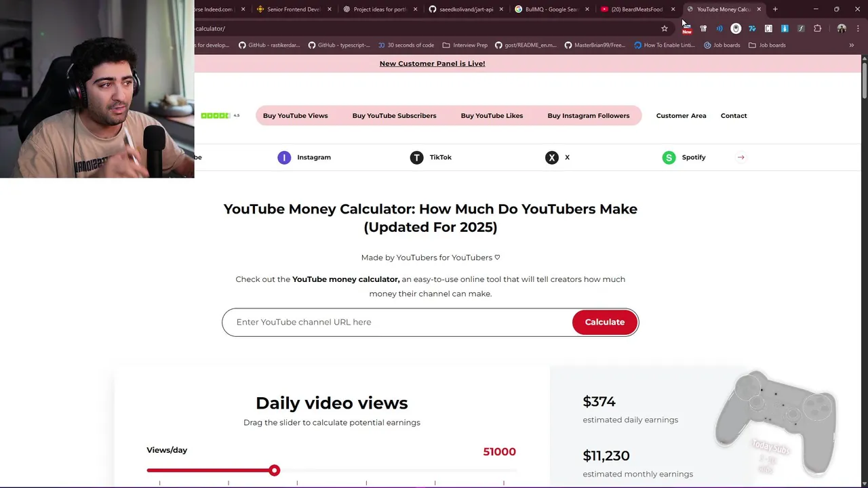The height and width of the screenshot is (488, 868).
Task: Open the How To Enable Linting bookmark
Action: [664, 45]
